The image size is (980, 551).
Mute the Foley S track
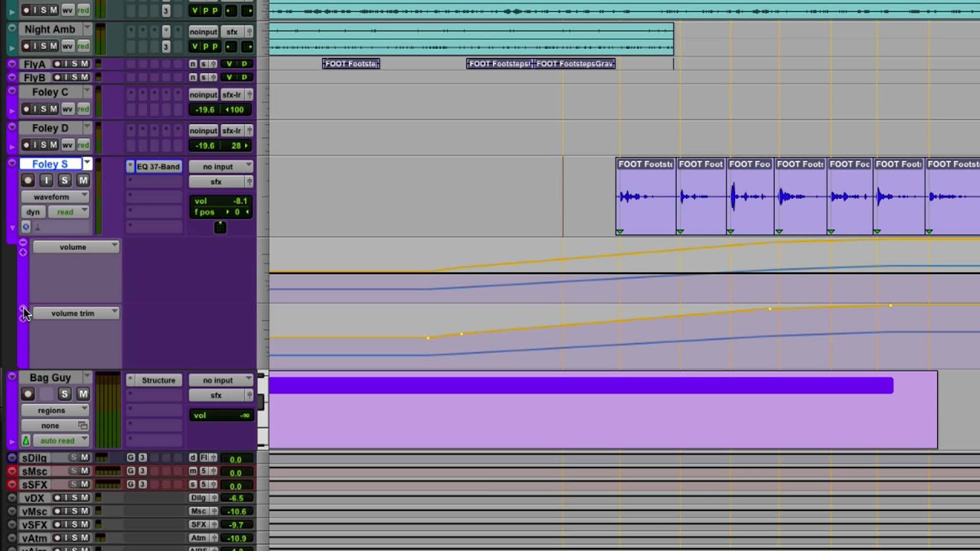82,180
